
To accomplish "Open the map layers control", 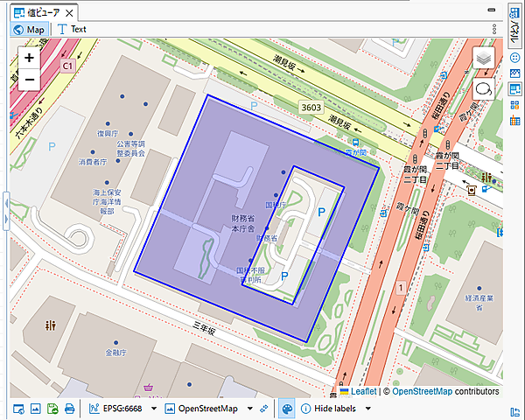I will coord(484,59).
